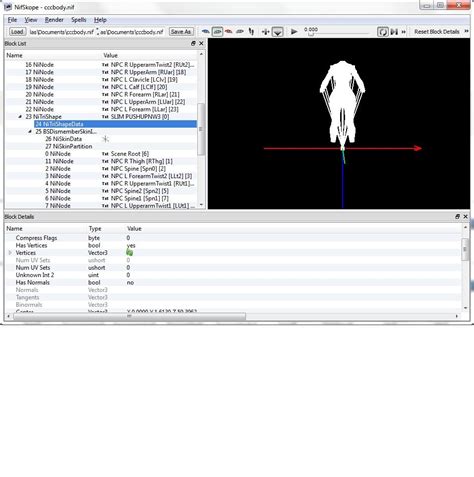
Task: Click NPC R Forearm [RLar] value
Action: pos(145,94)
